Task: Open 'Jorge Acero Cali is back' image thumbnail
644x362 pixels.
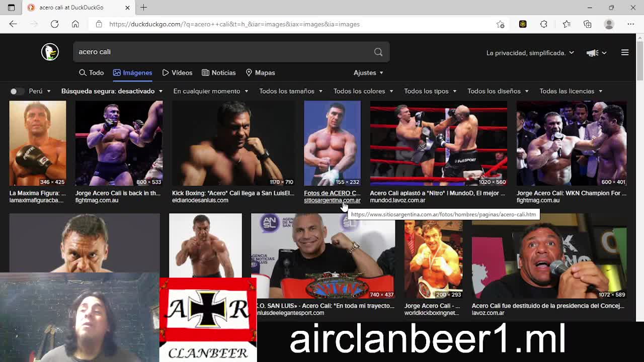Action: [x=119, y=143]
